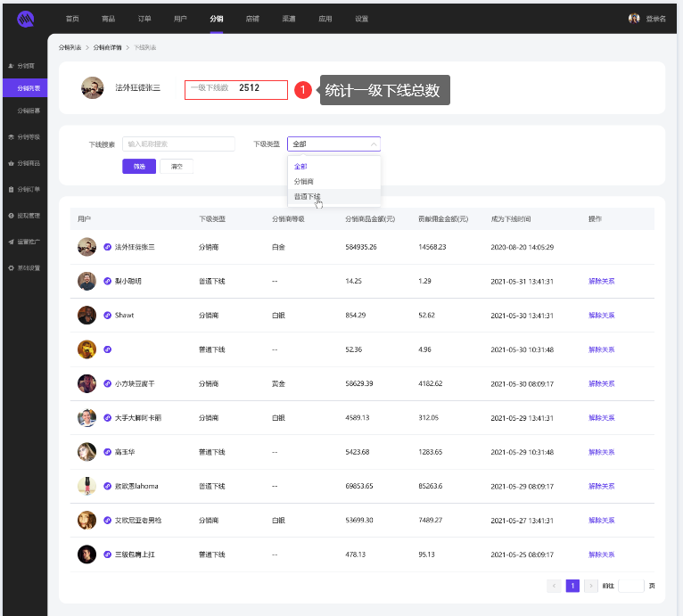The width and height of the screenshot is (683, 616).
Task: Select page 1 in pagination
Action: (x=572, y=586)
